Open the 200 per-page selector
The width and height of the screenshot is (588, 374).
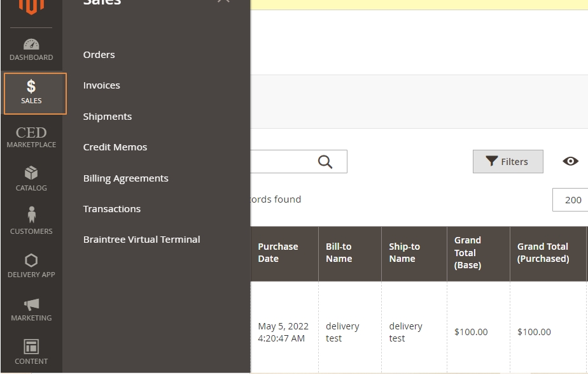pyautogui.click(x=572, y=200)
